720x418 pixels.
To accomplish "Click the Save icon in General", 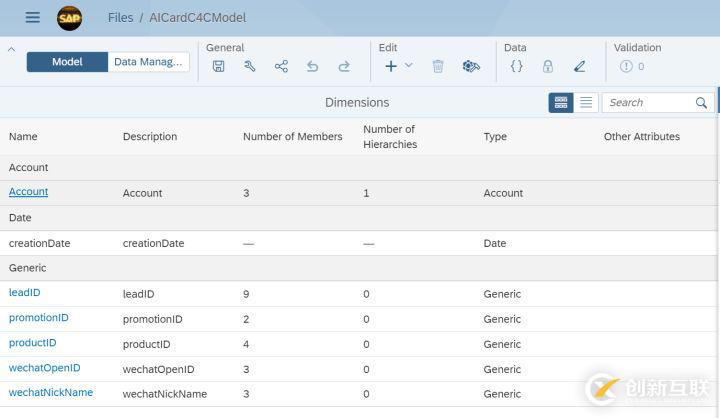I will [219, 67].
